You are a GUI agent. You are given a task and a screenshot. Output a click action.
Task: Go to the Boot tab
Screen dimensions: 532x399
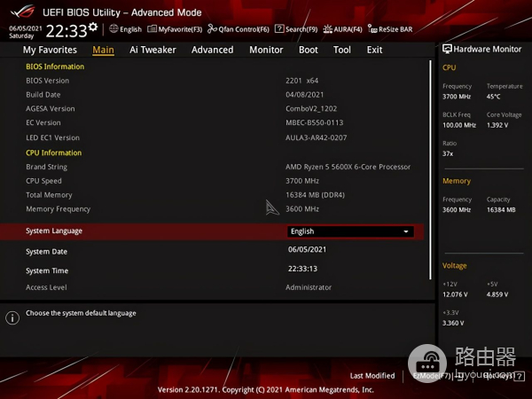309,50
